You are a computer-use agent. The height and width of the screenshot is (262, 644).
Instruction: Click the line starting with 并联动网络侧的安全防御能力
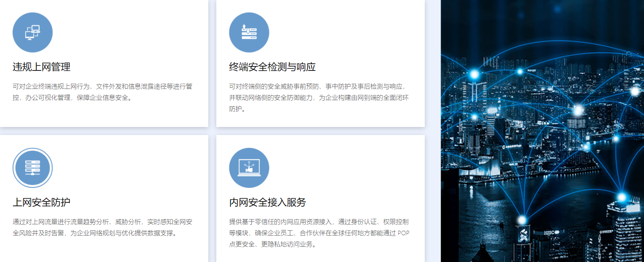click(319, 98)
